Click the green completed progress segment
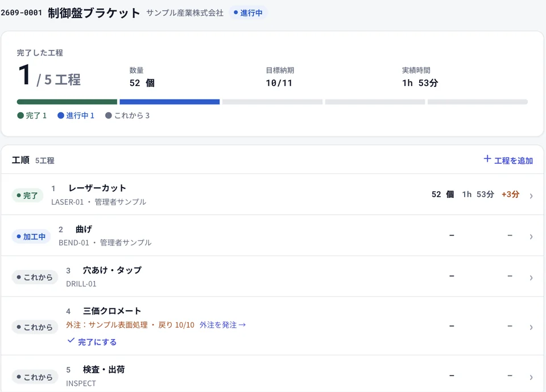Image resolution: width=546 pixels, height=392 pixels. coord(67,102)
